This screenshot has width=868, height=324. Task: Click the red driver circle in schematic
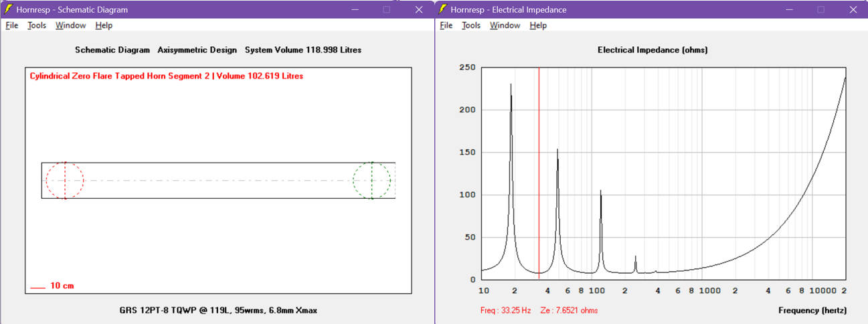(65, 180)
